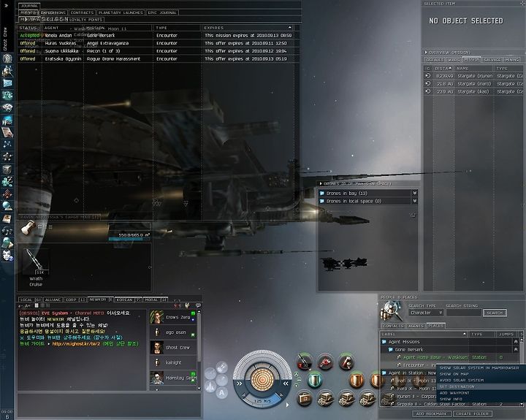Select Salvage overview tab
Screen dimensions: 526x420
coord(492,60)
